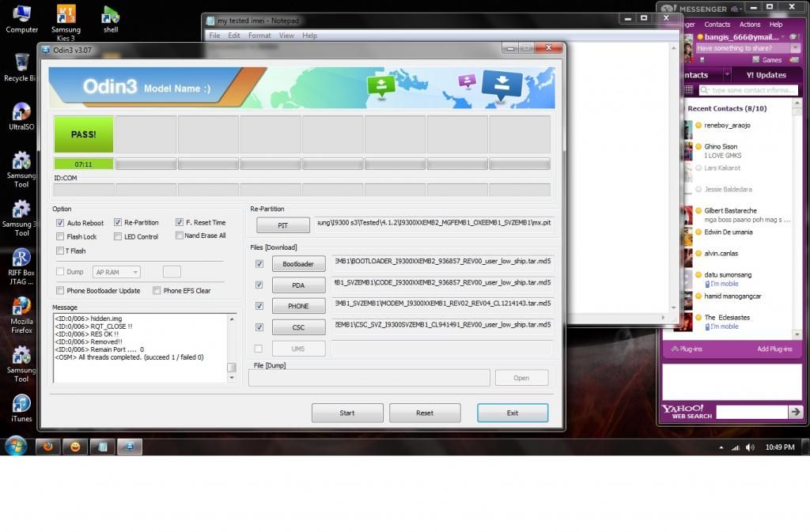
Task: Start the Yahoo web search arrow
Action: (x=796, y=412)
